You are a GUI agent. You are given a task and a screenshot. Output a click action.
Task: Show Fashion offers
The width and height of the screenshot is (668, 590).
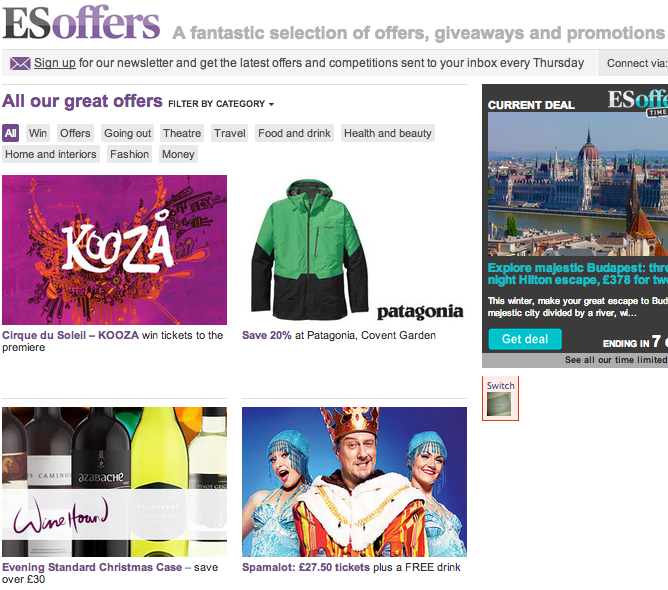pos(130,154)
